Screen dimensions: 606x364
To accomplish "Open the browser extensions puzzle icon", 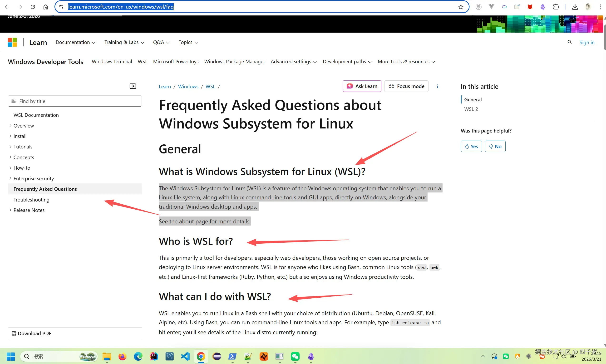I will tap(556, 7).
